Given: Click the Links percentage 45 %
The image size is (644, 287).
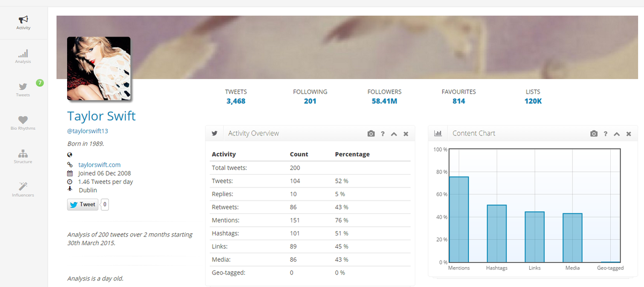Looking at the screenshot, I should (341, 246).
